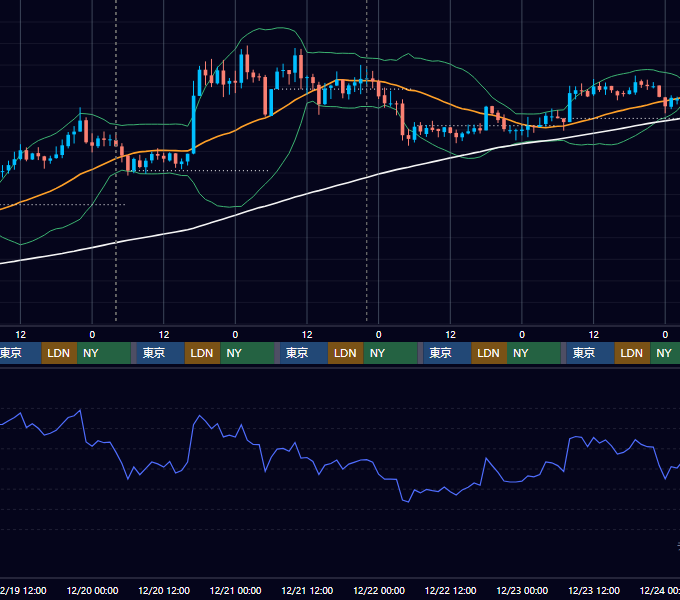680x600 pixels.
Task: Select the LDN session block on 12/20
Action: click(203, 353)
